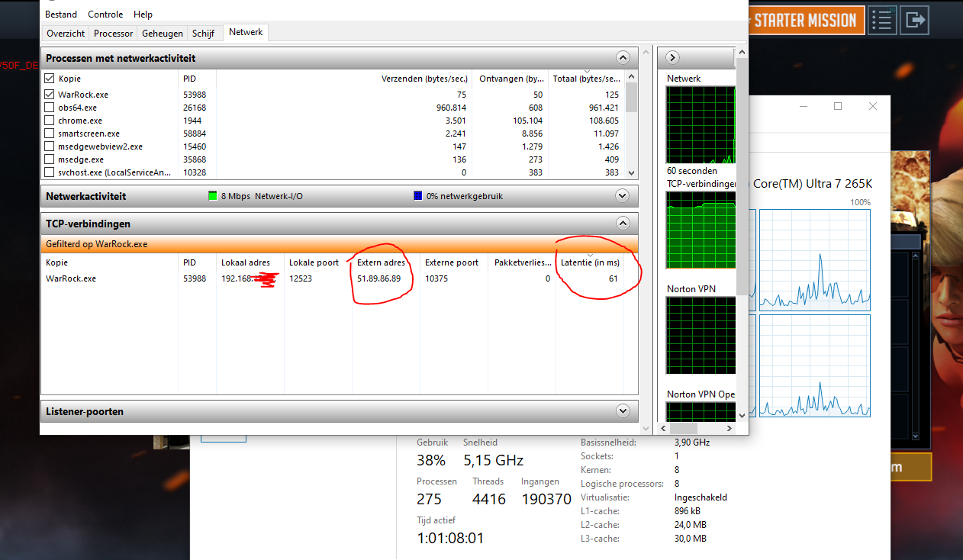Check the svchost.exe process checkbox
Image resolution: width=963 pixels, height=560 pixels.
[x=50, y=172]
